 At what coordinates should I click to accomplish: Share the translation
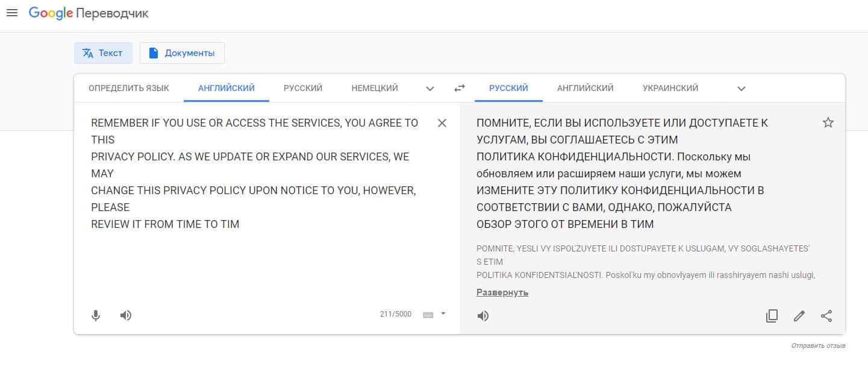[x=826, y=315]
